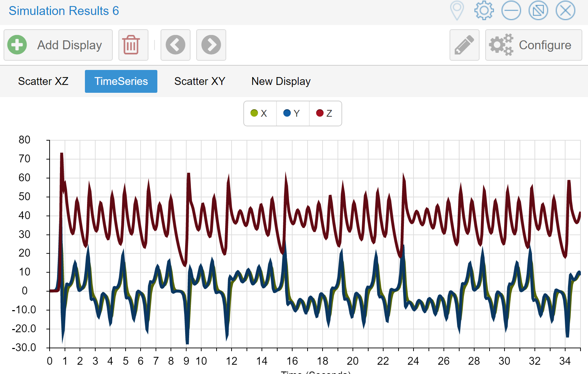Switch to the Scatter XZ tab
The width and height of the screenshot is (588, 374).
43,81
